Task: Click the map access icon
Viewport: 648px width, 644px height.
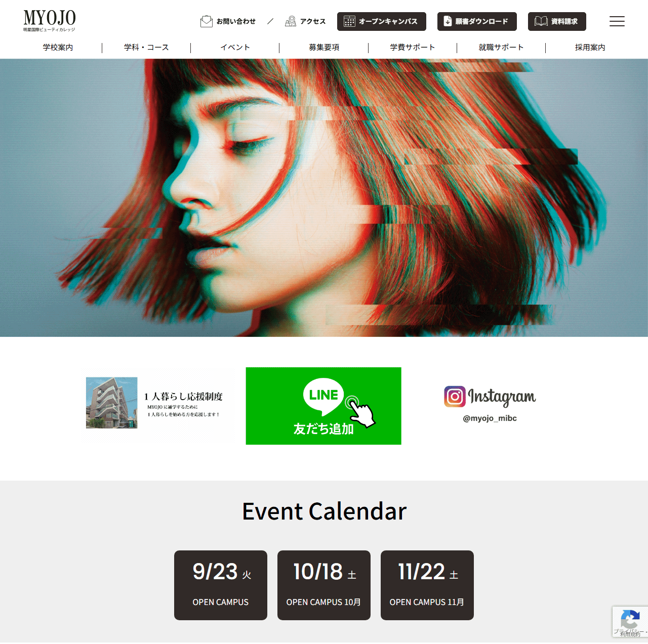Action: pos(291,21)
